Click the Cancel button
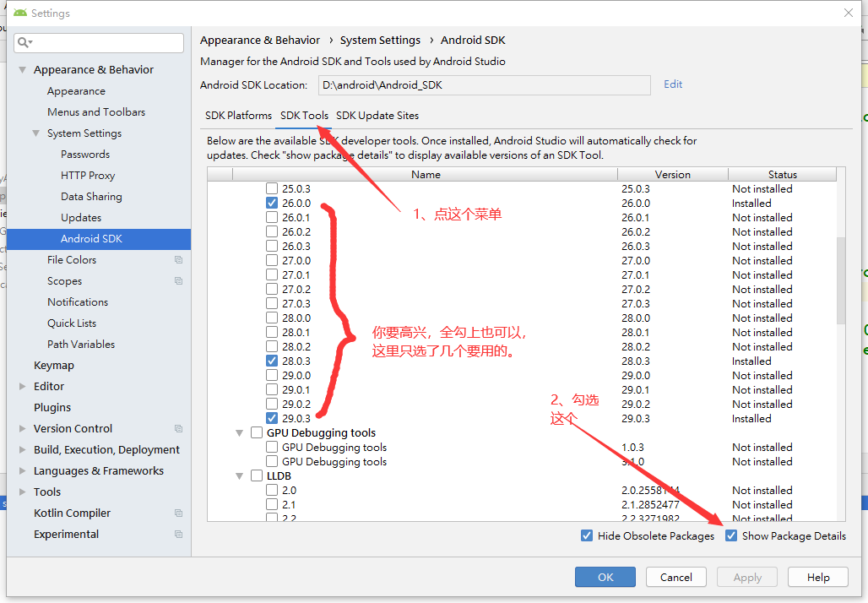868x603 pixels. coord(676,577)
